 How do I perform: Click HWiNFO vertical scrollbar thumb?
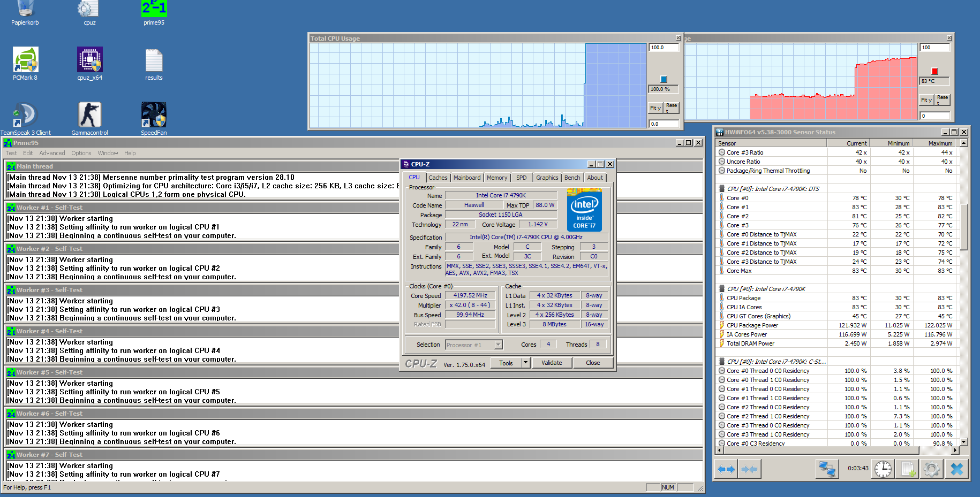(964, 227)
